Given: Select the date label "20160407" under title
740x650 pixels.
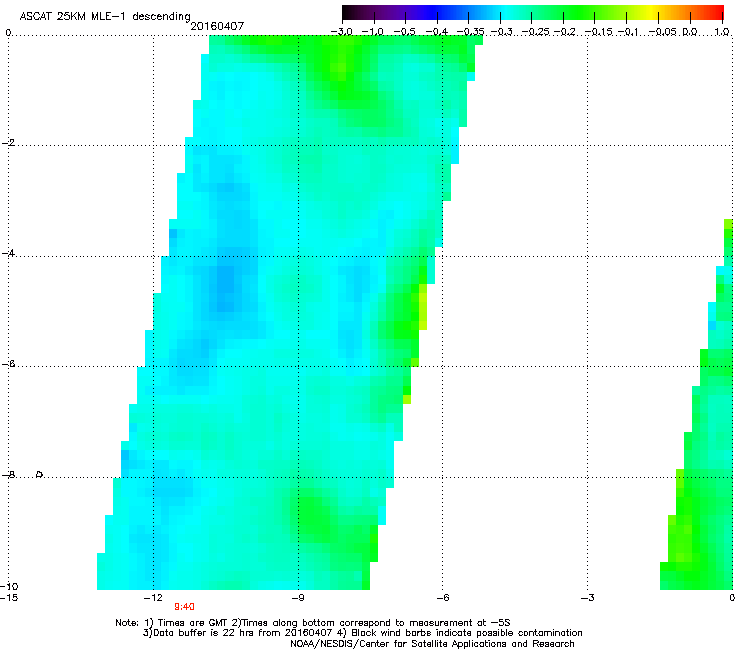Looking at the screenshot, I should coord(217,26).
